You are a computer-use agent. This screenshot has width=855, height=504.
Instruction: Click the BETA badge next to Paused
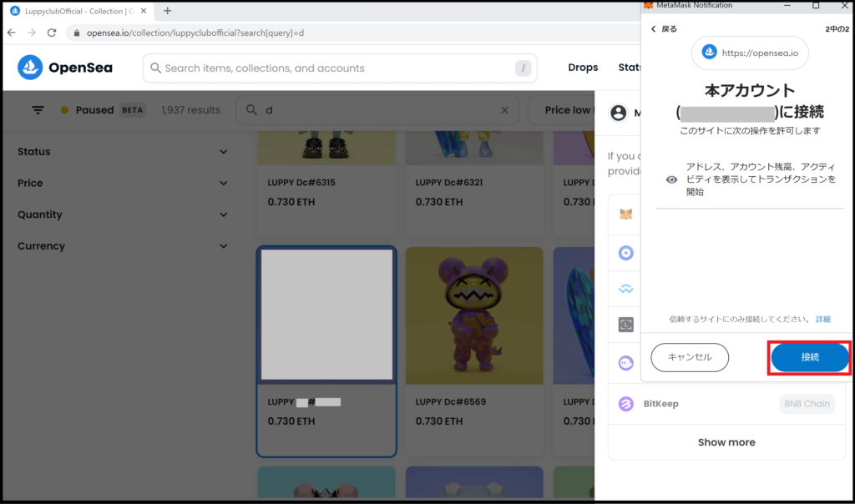click(x=133, y=110)
